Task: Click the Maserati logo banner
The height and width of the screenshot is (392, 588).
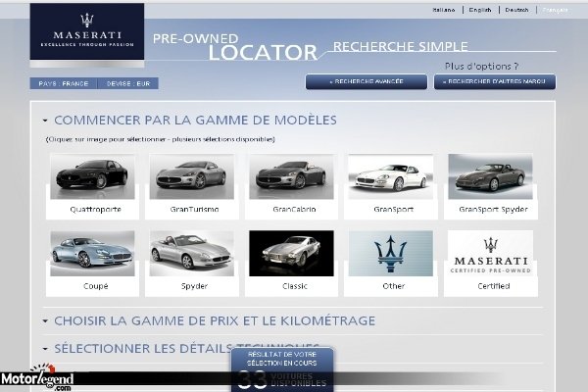Action: click(87, 32)
